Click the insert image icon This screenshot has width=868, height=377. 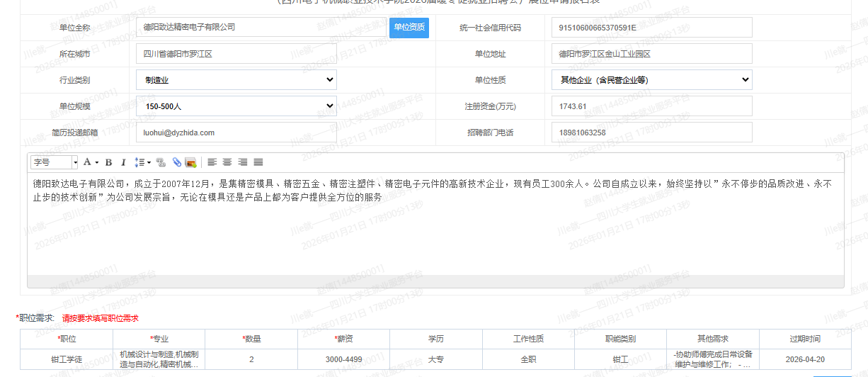click(x=190, y=162)
